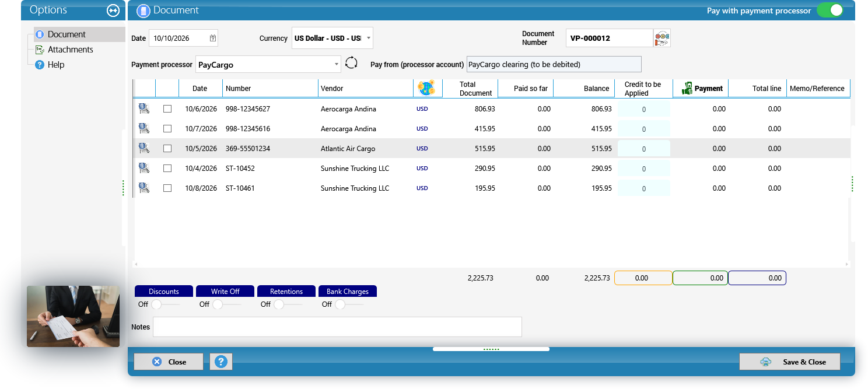Image resolution: width=868 pixels, height=389 pixels.
Task: Click the Payment column money icon
Action: point(687,89)
